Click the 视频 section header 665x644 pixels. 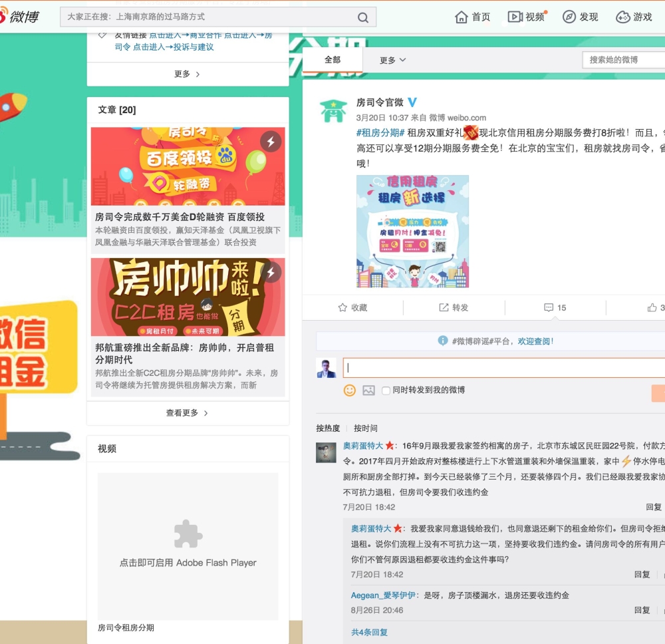(107, 449)
